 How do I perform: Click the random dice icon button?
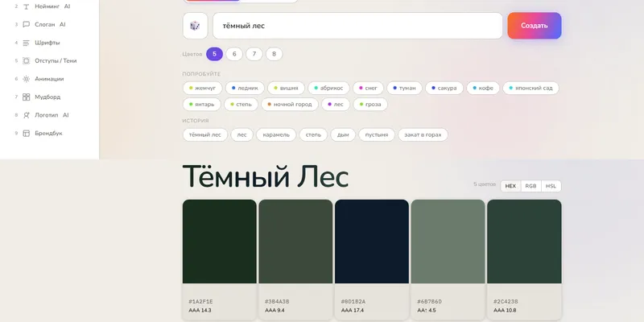coord(195,26)
